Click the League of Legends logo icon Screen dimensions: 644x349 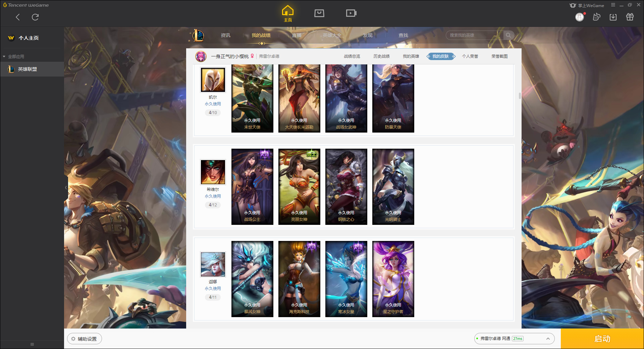[x=198, y=35]
